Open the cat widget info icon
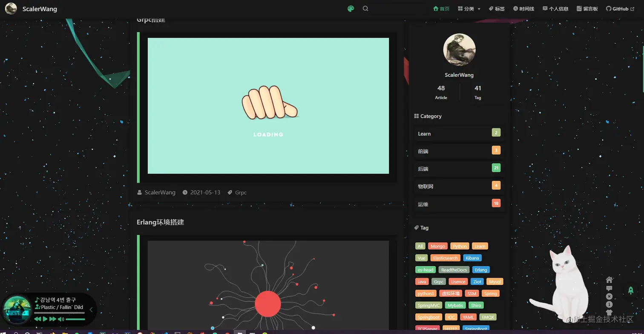 [x=609, y=305]
